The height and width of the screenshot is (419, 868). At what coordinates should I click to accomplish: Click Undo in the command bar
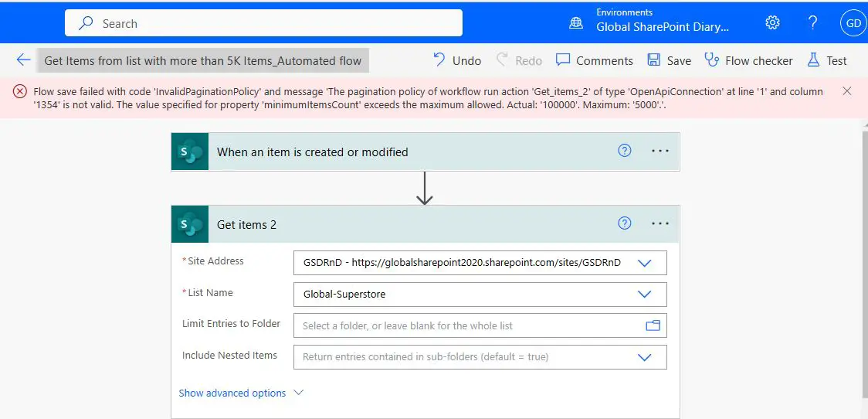[456, 60]
